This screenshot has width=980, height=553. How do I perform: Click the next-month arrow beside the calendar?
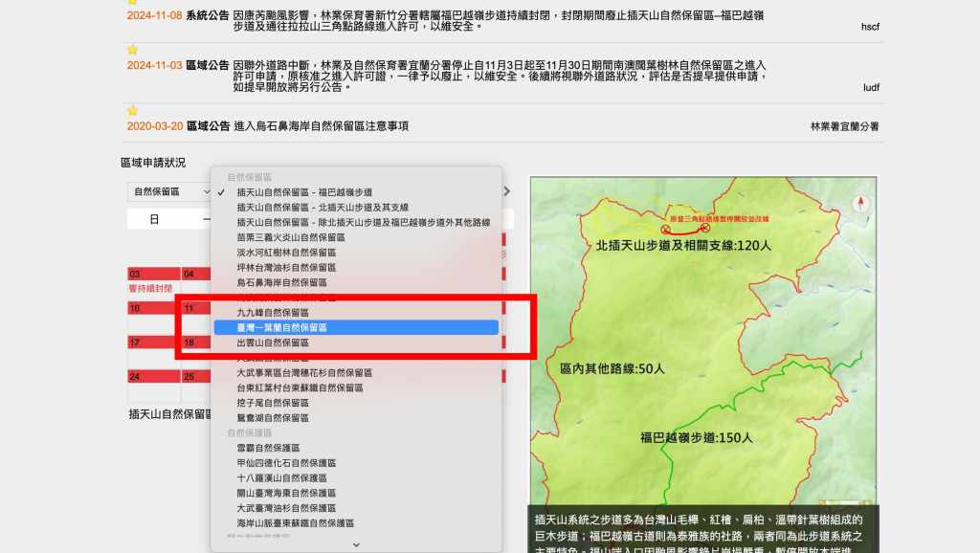coord(507,191)
